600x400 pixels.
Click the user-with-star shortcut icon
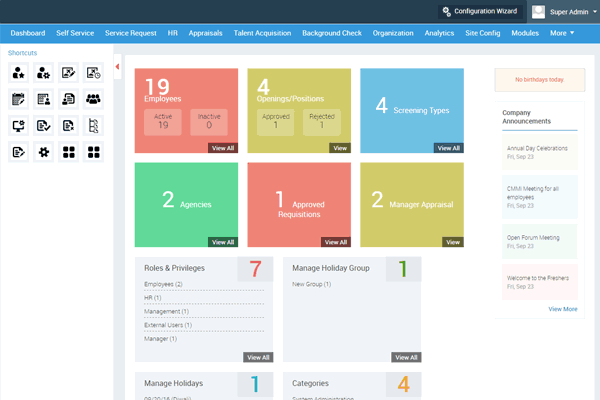coord(18,72)
